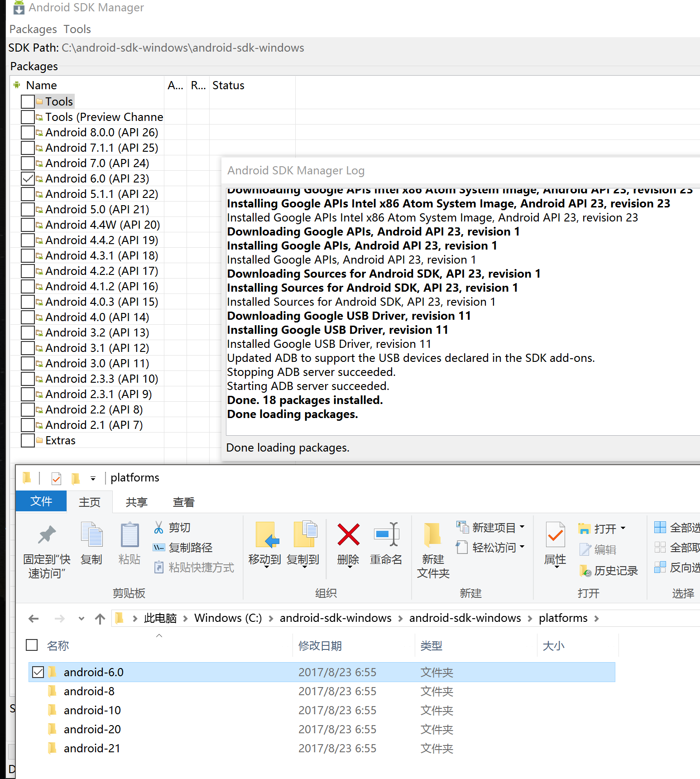This screenshot has width=700, height=779.
Task: Check Android 4.4.2 (API 19) box
Action: 28,240
